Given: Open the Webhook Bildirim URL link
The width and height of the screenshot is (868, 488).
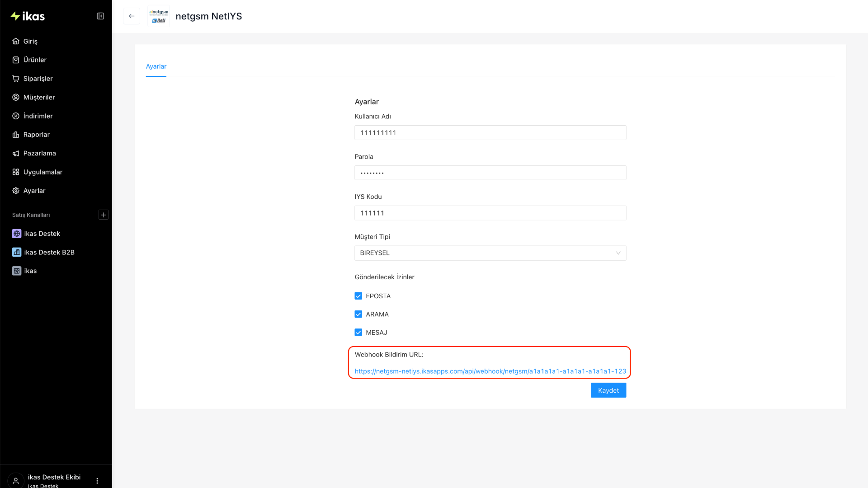Looking at the screenshot, I should pos(491,371).
